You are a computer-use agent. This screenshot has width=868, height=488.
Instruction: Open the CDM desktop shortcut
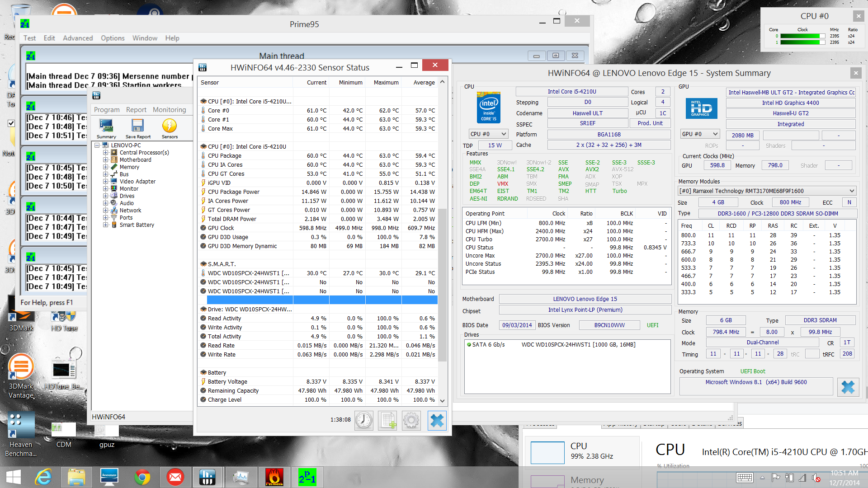(x=64, y=435)
